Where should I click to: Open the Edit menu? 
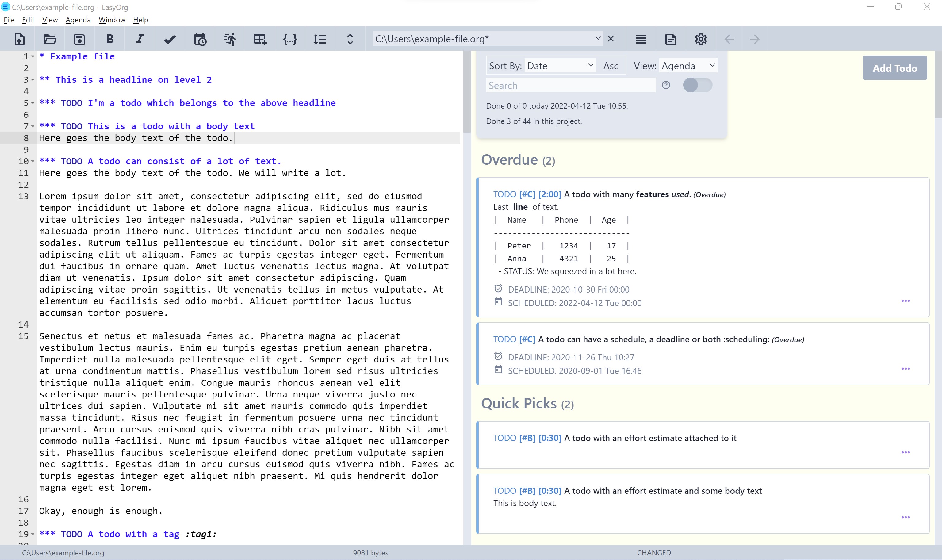(28, 20)
